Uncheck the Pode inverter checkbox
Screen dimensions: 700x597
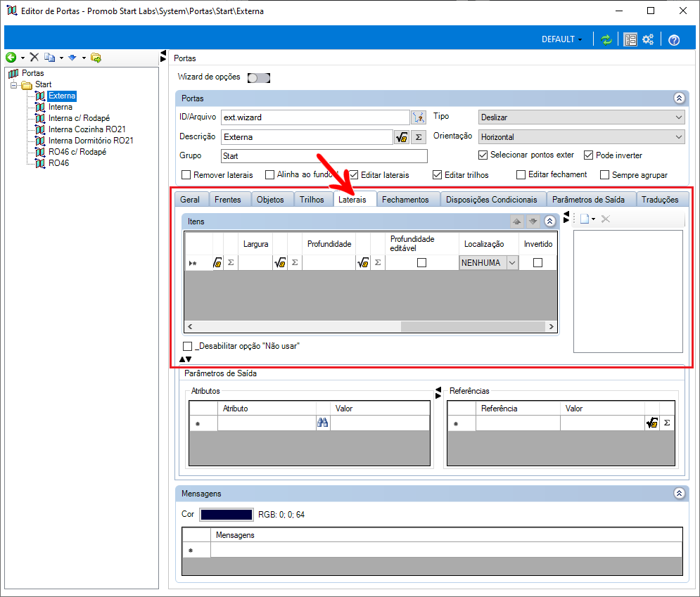[588, 155]
